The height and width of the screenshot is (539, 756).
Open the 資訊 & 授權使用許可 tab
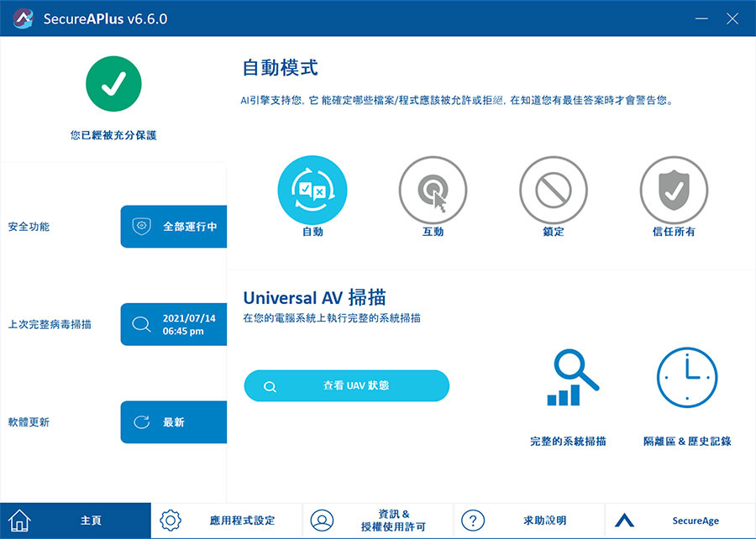click(x=378, y=521)
